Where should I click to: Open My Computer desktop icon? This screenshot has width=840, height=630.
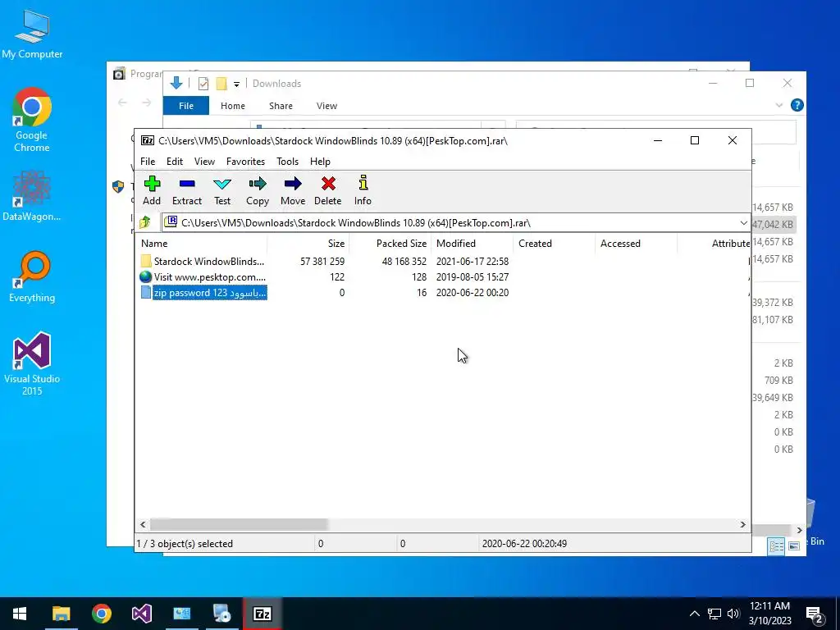[32, 35]
